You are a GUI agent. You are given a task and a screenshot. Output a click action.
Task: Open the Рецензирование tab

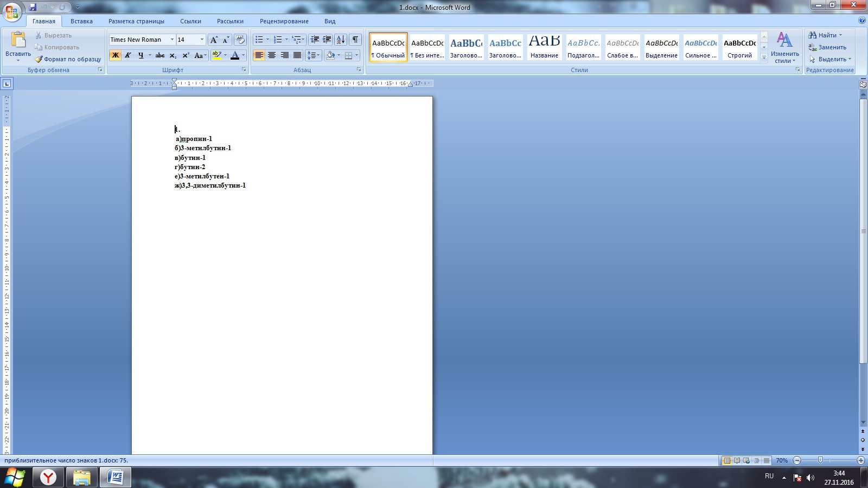point(284,21)
